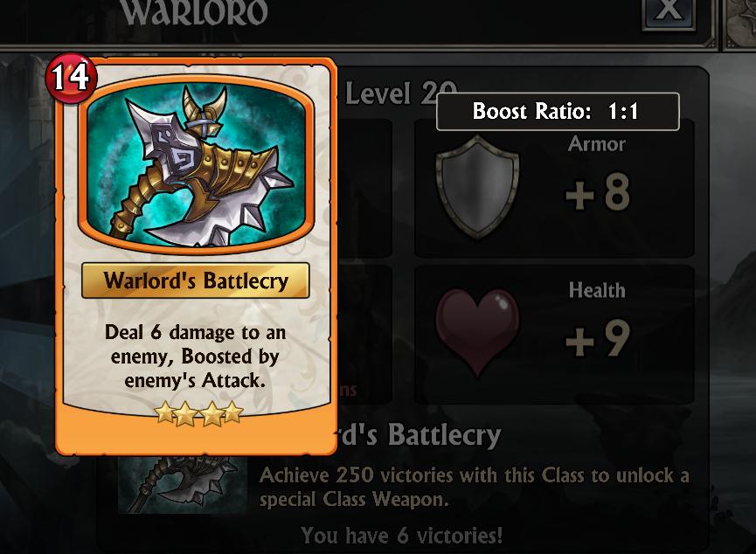This screenshot has width=756, height=554.
Task: Click the Boost Ratio 1:1 tooltip
Action: pos(558,112)
